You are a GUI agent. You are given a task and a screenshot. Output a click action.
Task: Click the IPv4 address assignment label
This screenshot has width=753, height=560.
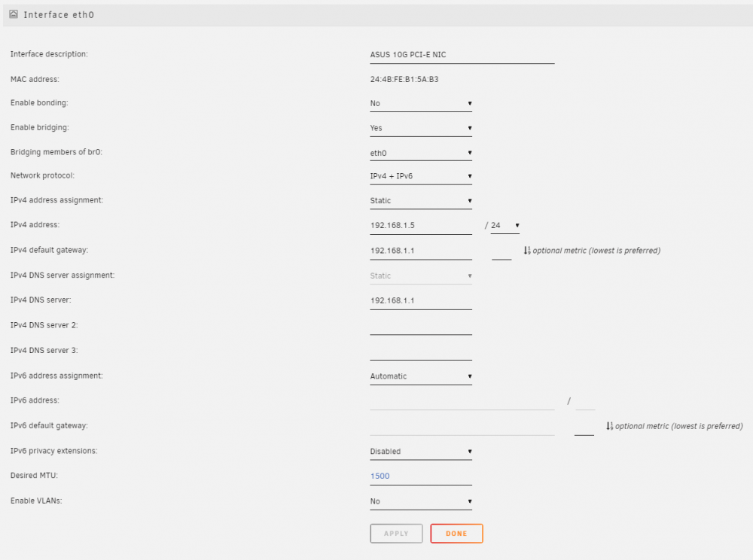pyautogui.click(x=56, y=200)
